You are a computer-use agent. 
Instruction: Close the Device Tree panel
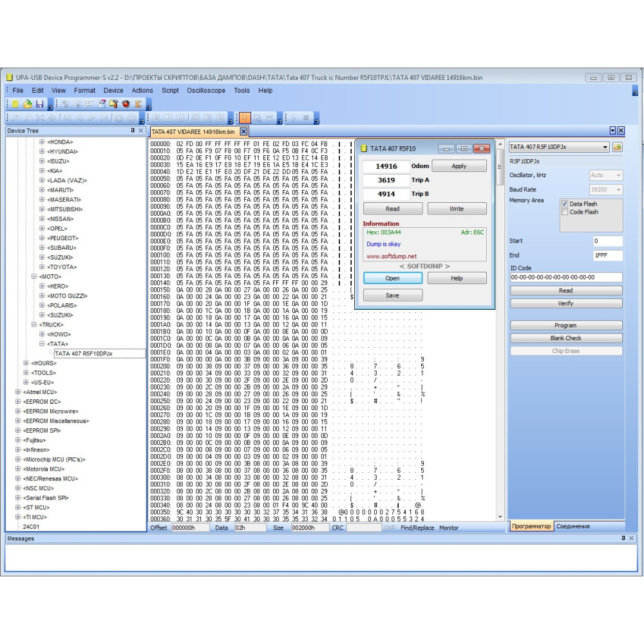(x=141, y=130)
